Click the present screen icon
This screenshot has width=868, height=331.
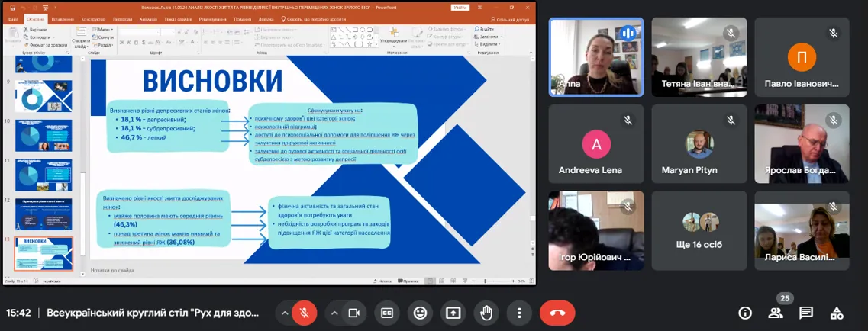pyautogui.click(x=453, y=313)
